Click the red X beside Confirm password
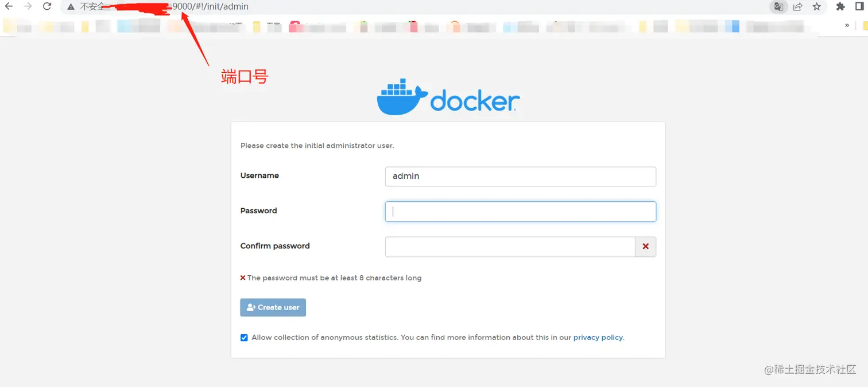868x387 pixels. [646, 247]
